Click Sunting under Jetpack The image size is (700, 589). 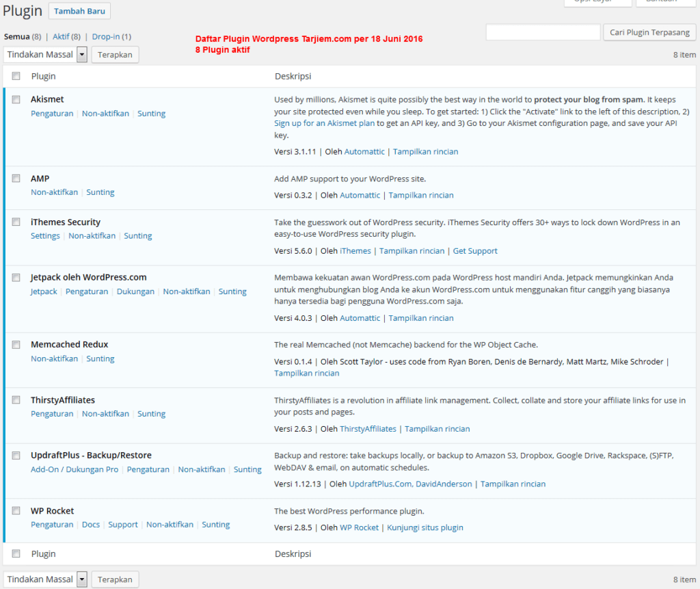coord(232,291)
